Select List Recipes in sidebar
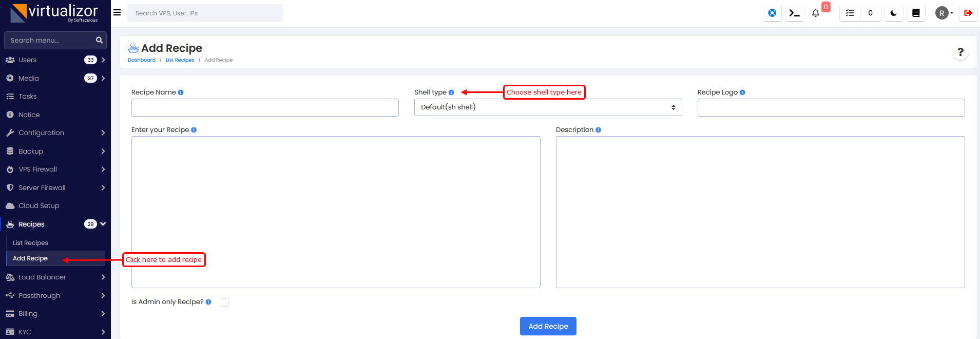The height and width of the screenshot is (339, 980). [30, 243]
